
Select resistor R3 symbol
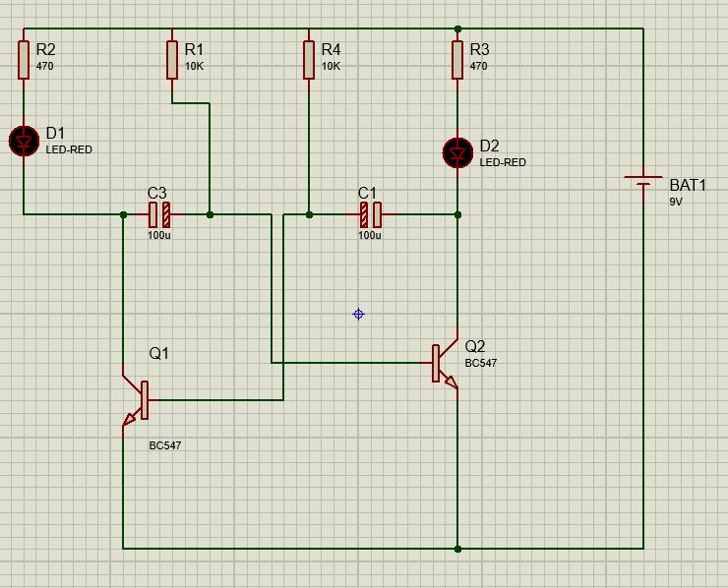click(x=457, y=60)
